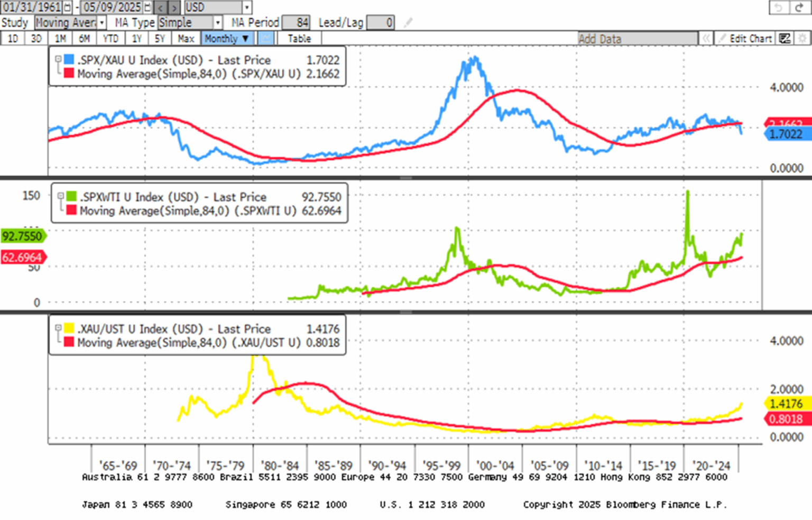The image size is (812, 520).
Task: Switch to the YTD period tab
Action: point(110,38)
